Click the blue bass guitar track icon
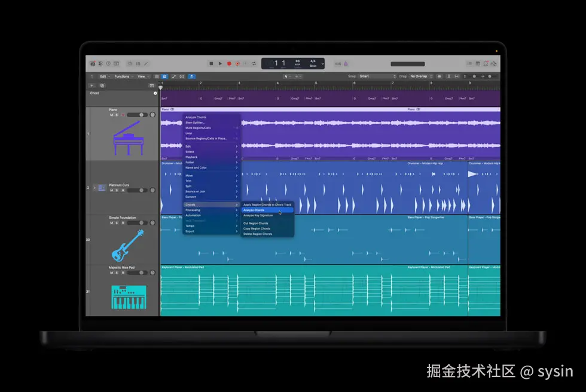 tap(128, 246)
